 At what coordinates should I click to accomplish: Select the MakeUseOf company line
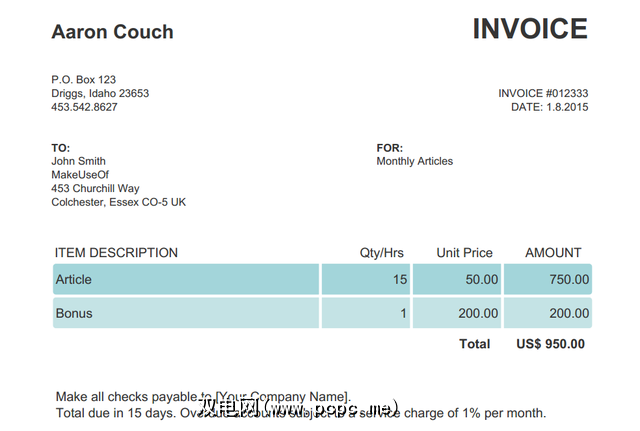[x=79, y=175]
